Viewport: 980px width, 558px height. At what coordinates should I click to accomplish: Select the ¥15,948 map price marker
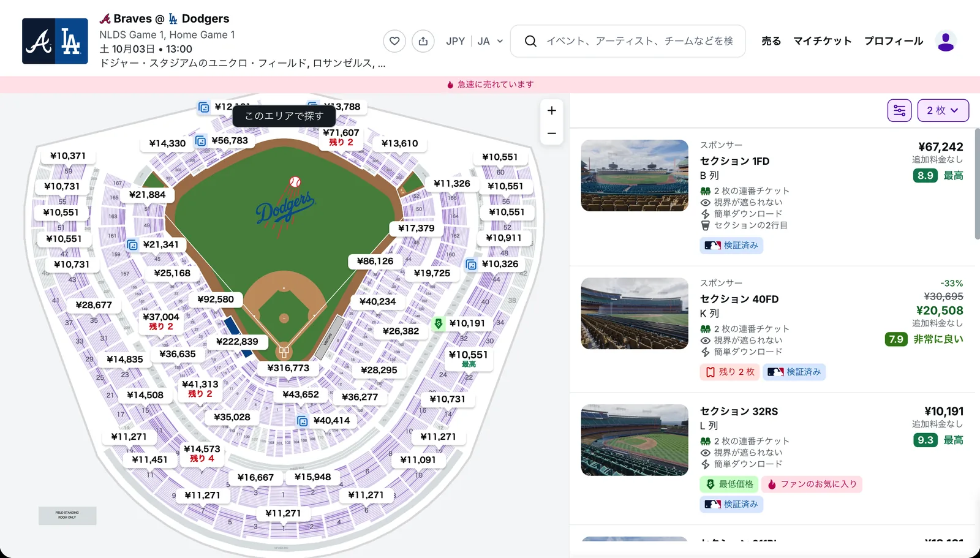[313, 477]
